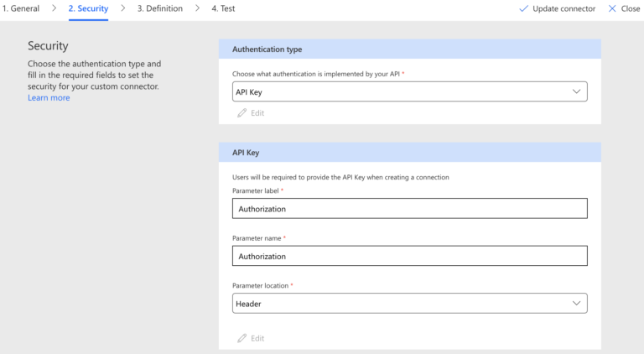Image resolution: width=644 pixels, height=354 pixels.
Task: Click the chevron arrow after 2. Security
Action: point(123,8)
